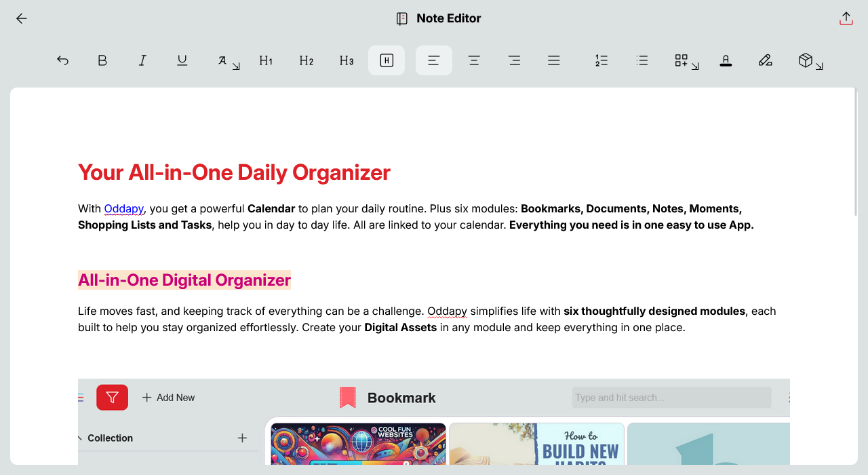Select the pen drawing tool
Image resolution: width=868 pixels, height=475 pixels.
(x=765, y=60)
